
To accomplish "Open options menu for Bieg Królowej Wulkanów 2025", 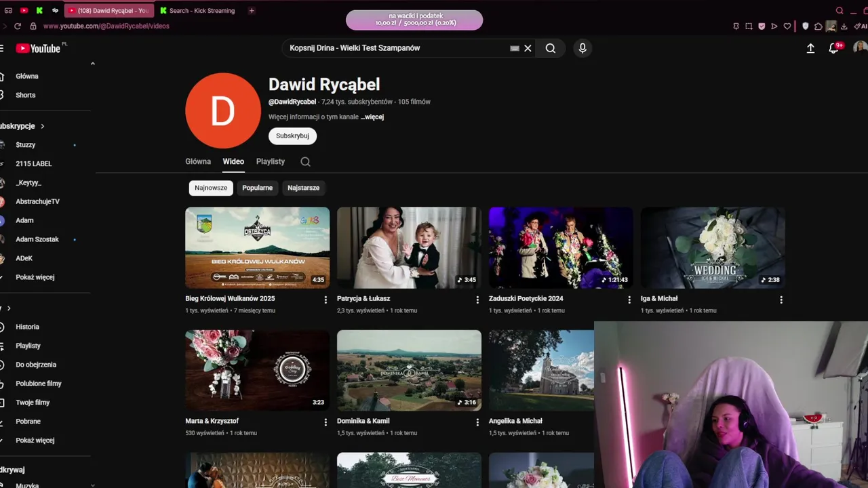I will tap(325, 300).
